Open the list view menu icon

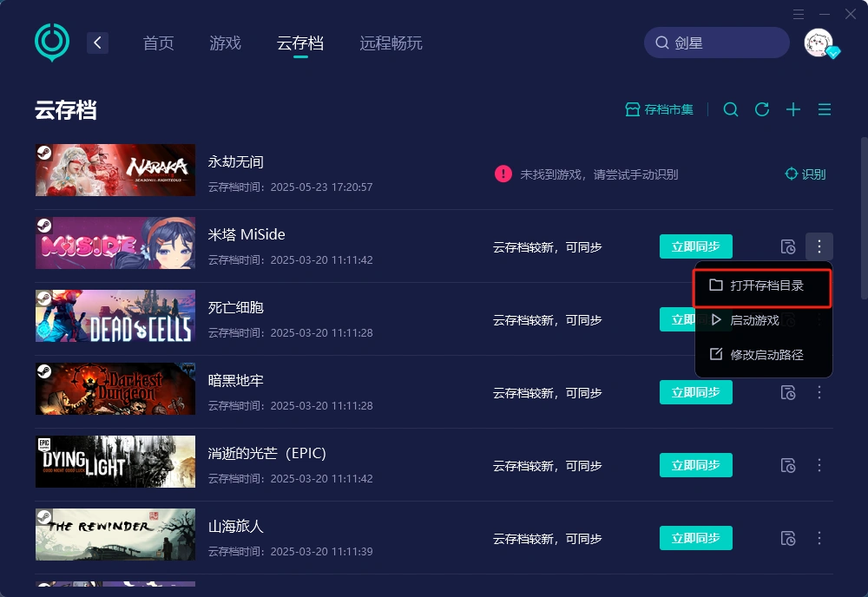click(x=825, y=109)
